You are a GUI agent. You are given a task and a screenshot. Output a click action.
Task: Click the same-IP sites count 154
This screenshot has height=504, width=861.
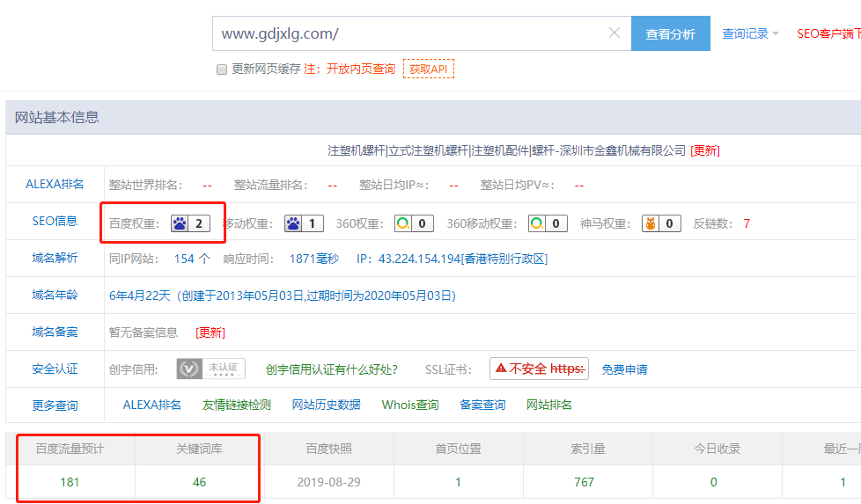pyautogui.click(x=184, y=259)
